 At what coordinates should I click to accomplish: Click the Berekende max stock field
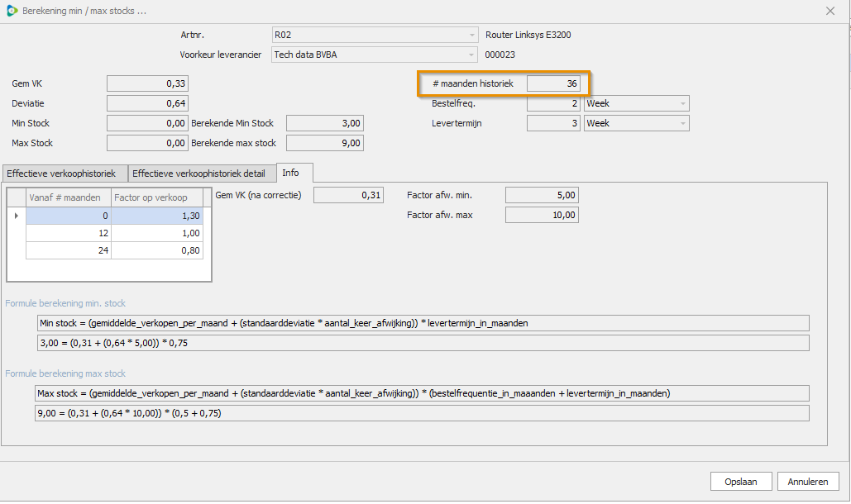[324, 143]
